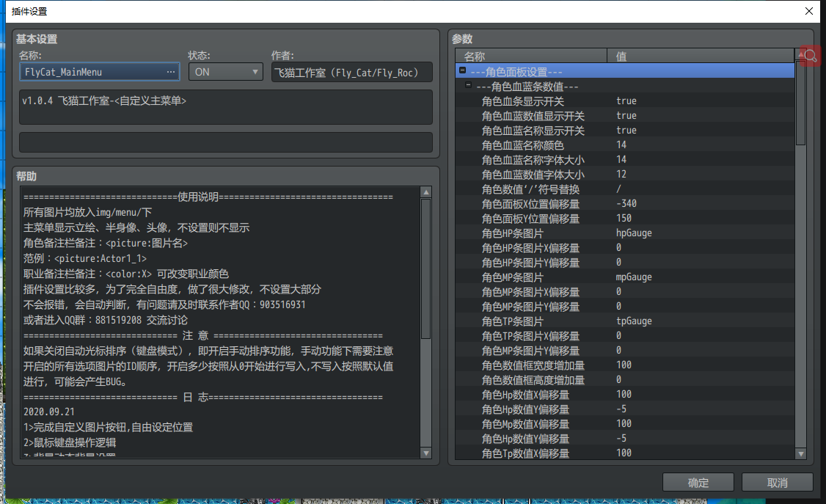The height and width of the screenshot is (504, 826).
Task: Click the down arrow of the help scrollbar
Action: [426, 453]
